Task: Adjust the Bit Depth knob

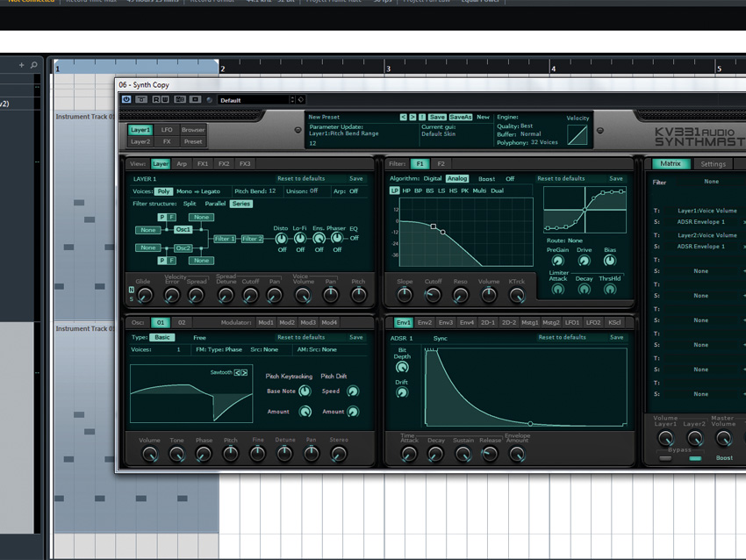Action: coord(402,367)
